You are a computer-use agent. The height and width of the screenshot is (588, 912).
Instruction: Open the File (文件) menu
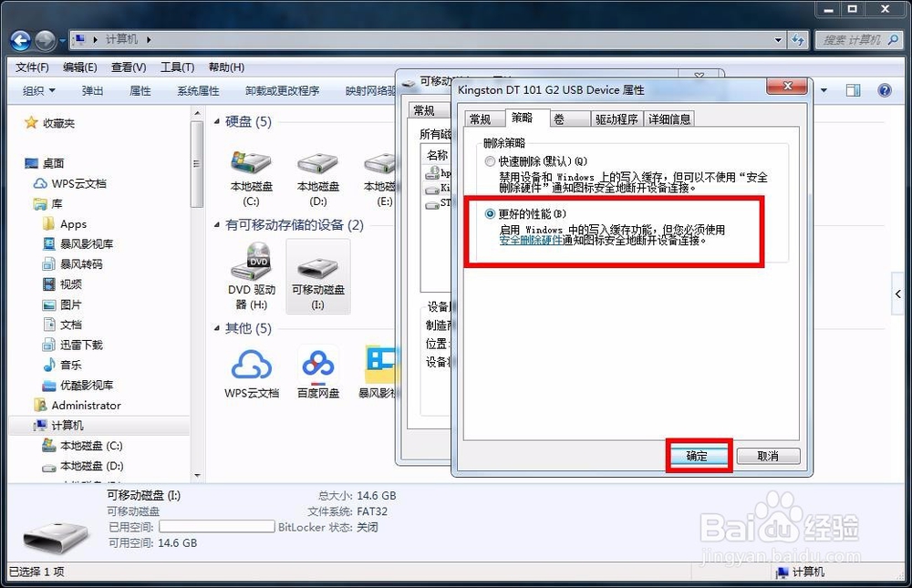point(32,67)
